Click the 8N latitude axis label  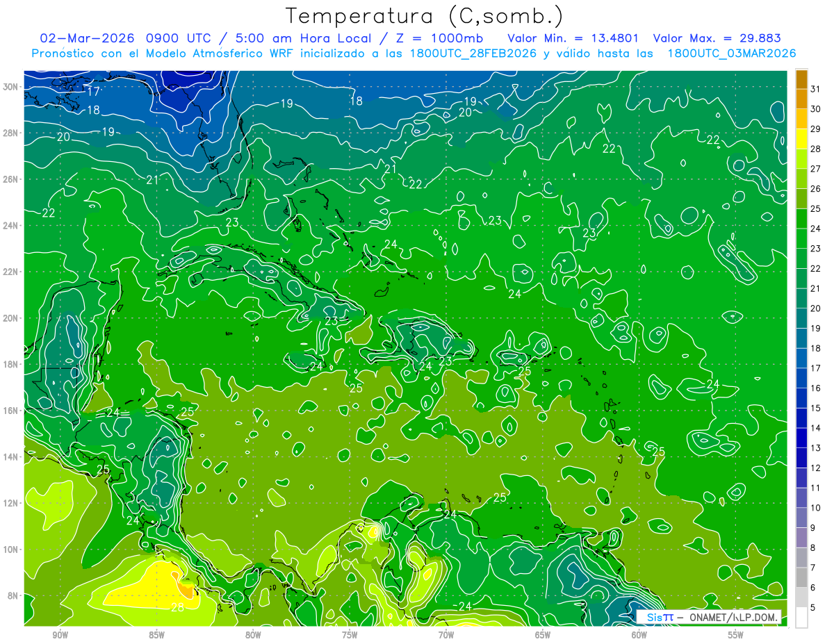[x=14, y=595]
